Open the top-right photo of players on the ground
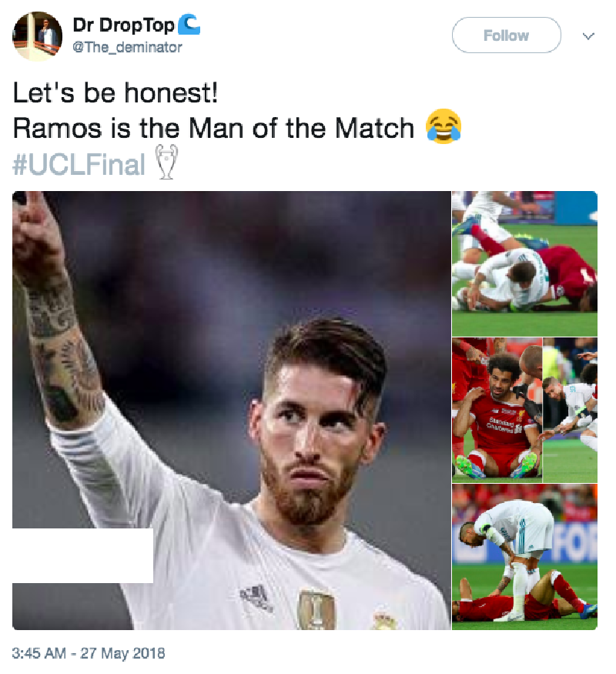616x674 pixels. tap(524, 263)
